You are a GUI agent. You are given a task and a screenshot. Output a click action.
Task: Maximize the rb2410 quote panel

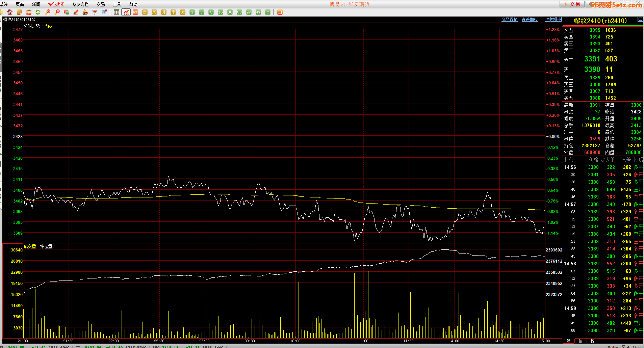(x=640, y=19)
